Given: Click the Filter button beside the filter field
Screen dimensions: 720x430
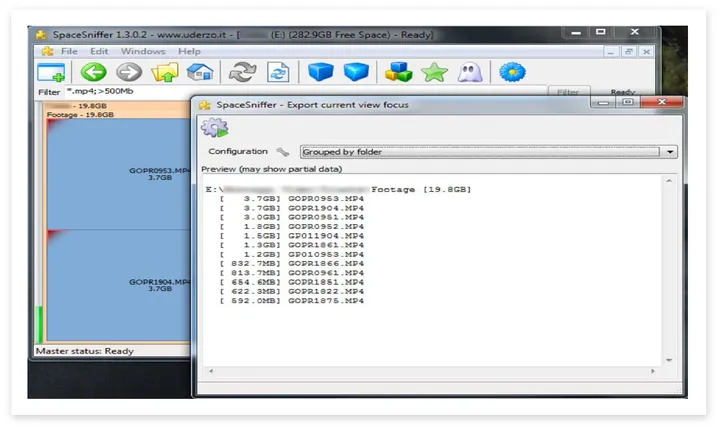Looking at the screenshot, I should point(568,91).
